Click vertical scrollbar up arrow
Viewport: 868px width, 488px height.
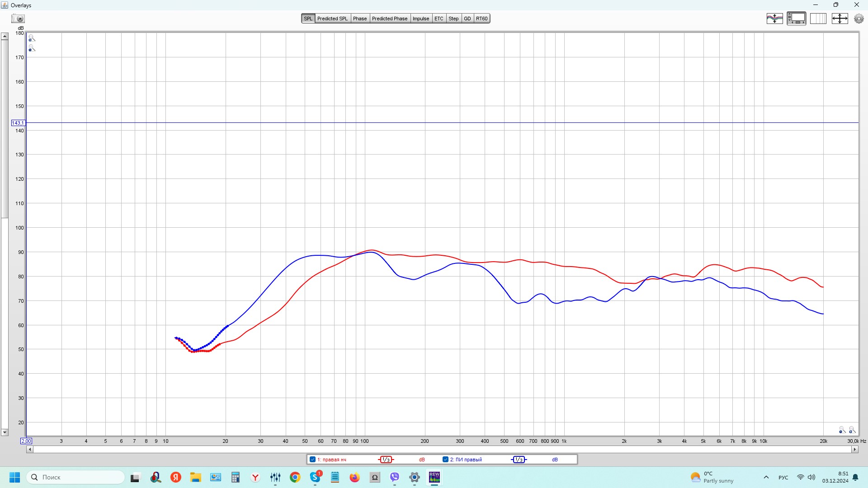(x=5, y=36)
